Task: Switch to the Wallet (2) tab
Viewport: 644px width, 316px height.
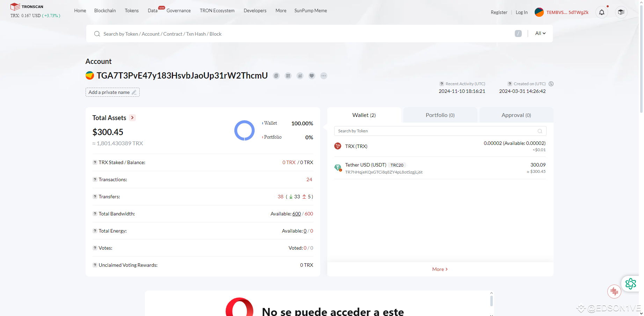Action: coord(364,115)
